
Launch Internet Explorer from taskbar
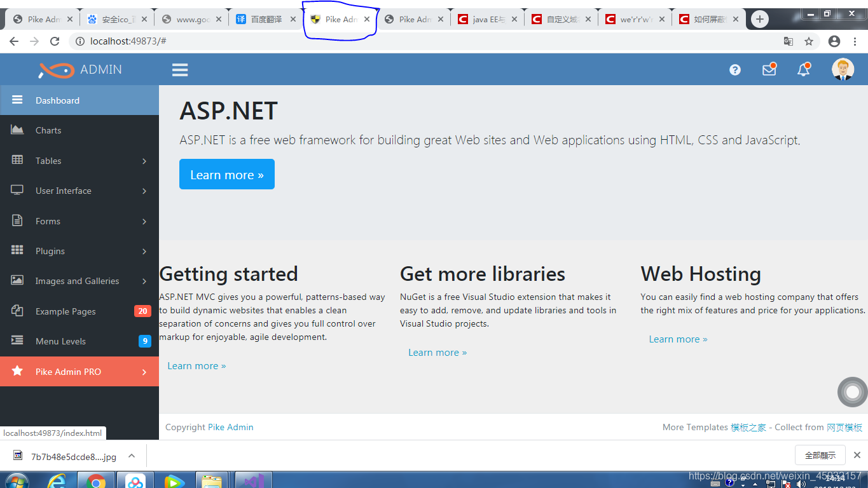[x=57, y=481]
